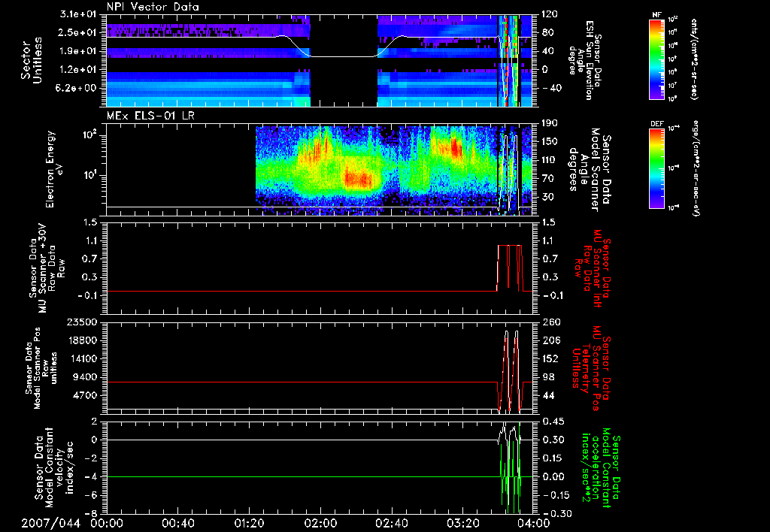The image size is (770, 532).
Task: Click the NF flux color bar
Action: point(657,59)
